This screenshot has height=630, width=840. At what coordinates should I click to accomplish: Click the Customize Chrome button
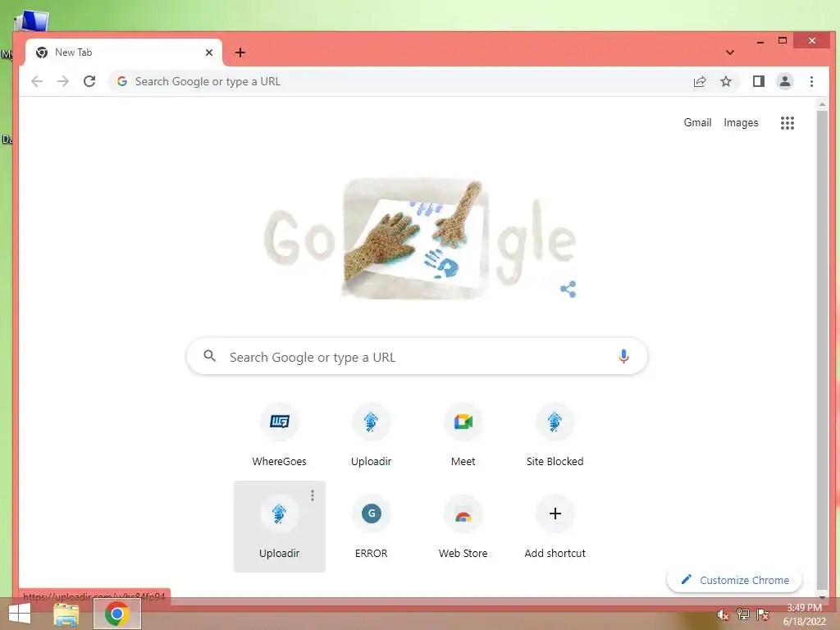(x=734, y=580)
